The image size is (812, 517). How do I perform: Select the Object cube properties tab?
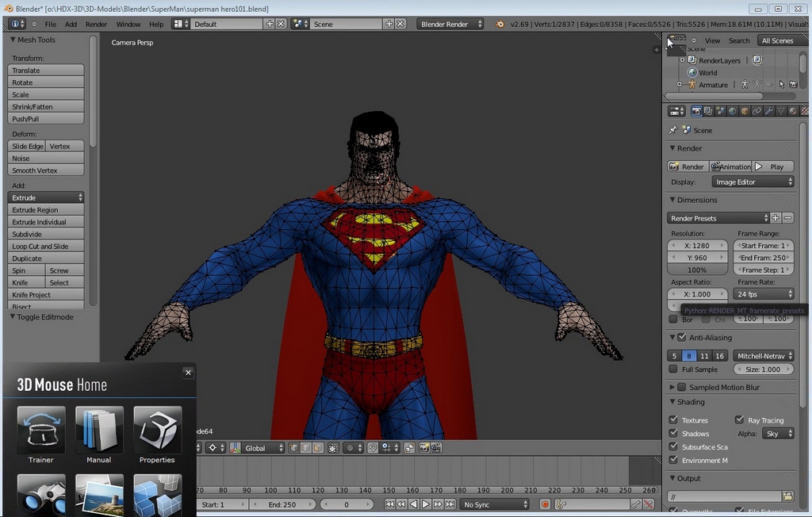tap(744, 111)
